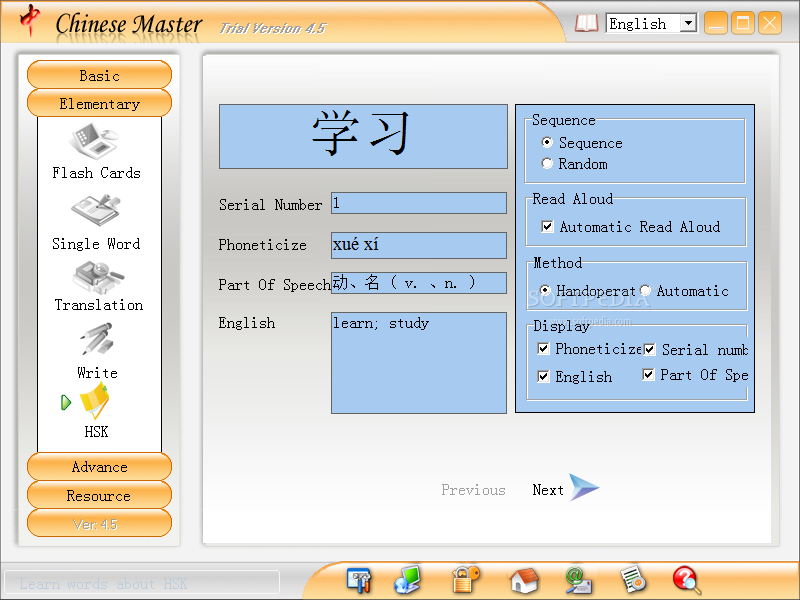Minimize the Chinese Master window
The width and height of the screenshot is (800, 600).
716,23
